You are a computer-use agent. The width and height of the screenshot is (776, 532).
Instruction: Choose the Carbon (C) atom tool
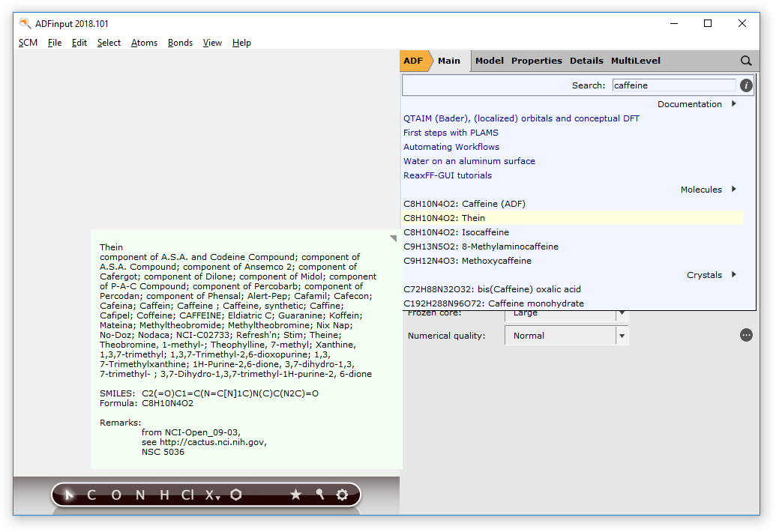(91, 495)
